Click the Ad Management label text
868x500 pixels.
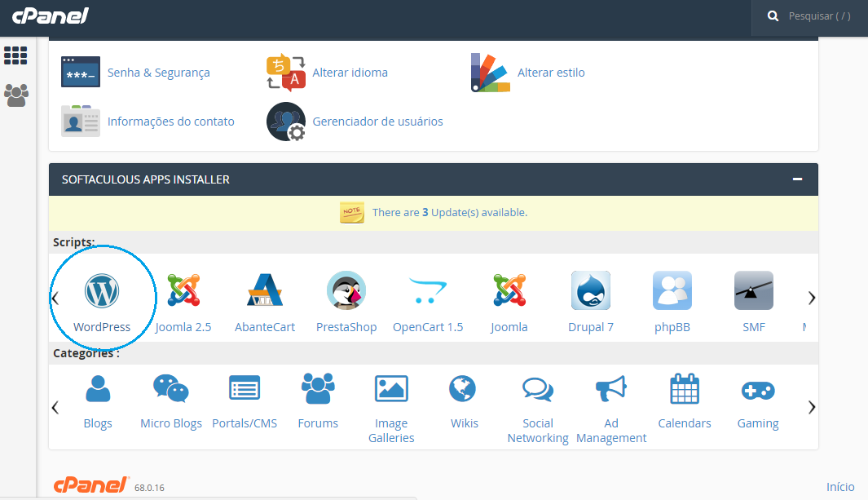pyautogui.click(x=611, y=430)
